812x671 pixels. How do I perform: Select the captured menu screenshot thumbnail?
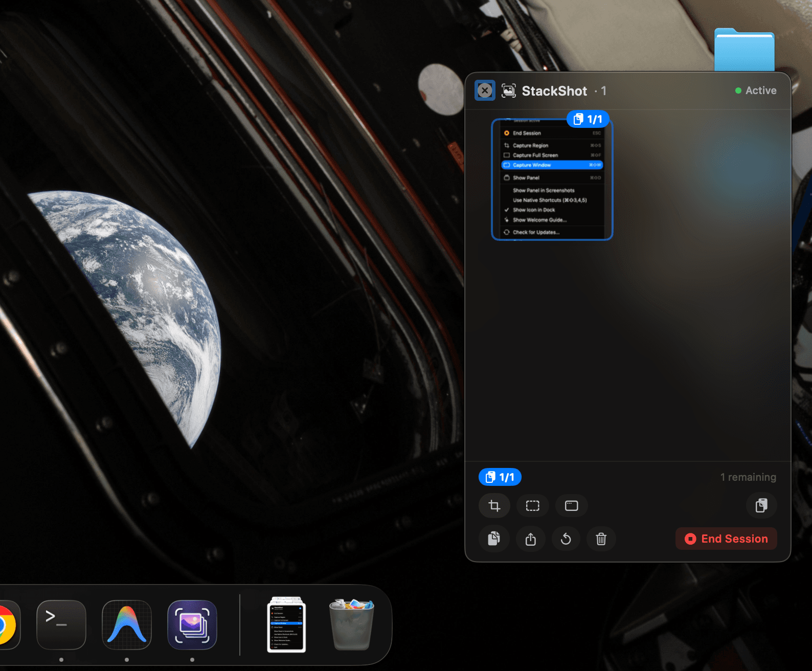[x=552, y=180]
